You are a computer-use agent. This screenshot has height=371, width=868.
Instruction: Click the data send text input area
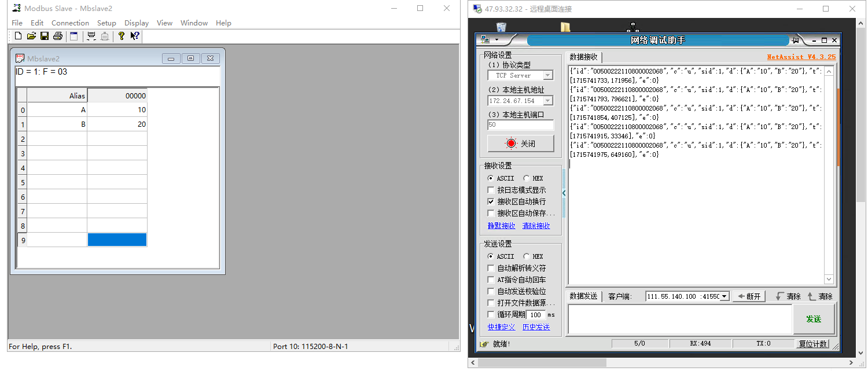[x=679, y=319]
